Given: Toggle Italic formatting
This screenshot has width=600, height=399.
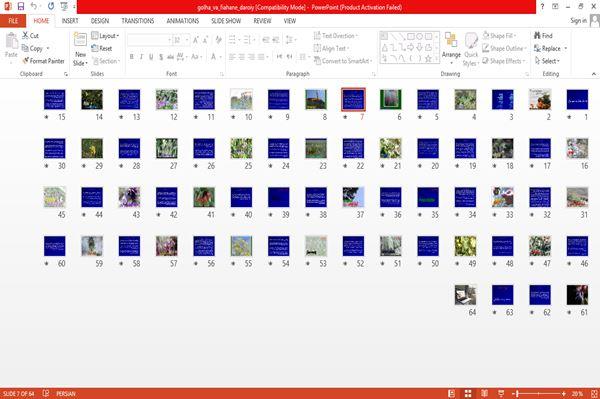Looking at the screenshot, I should (142, 57).
